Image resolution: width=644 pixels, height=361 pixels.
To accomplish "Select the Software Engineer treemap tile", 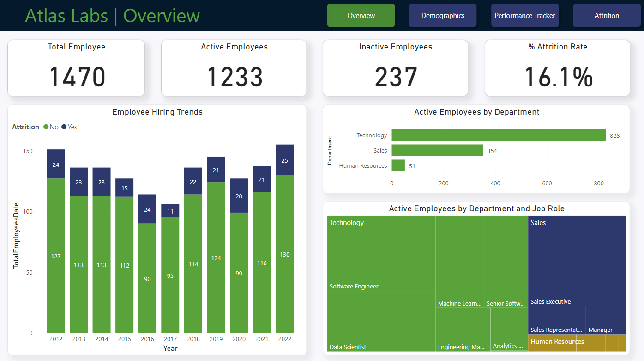I will [x=381, y=253].
